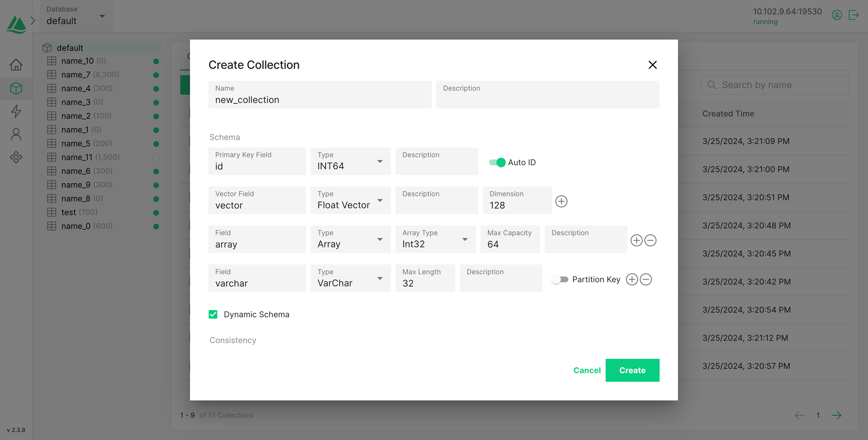
Task: Click the Create button
Action: pos(632,370)
